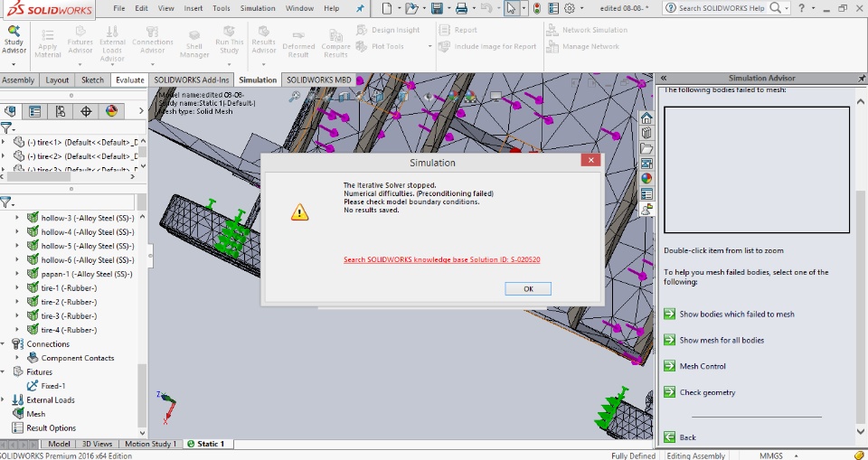
Task: Switch to the Evaluate tab
Action: [x=129, y=80]
